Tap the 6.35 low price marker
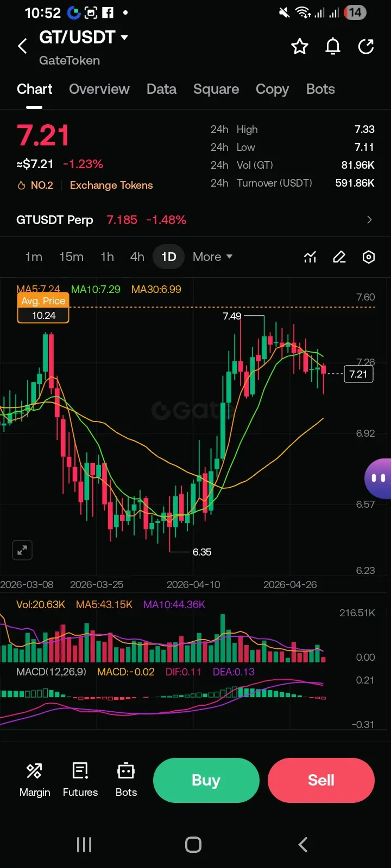The width and height of the screenshot is (391, 868). (x=202, y=552)
